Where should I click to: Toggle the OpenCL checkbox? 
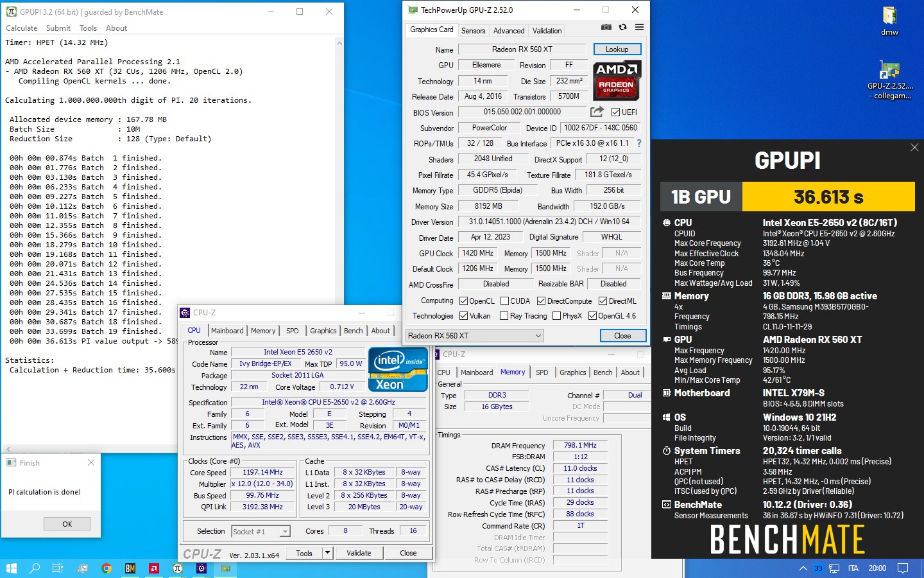click(464, 301)
